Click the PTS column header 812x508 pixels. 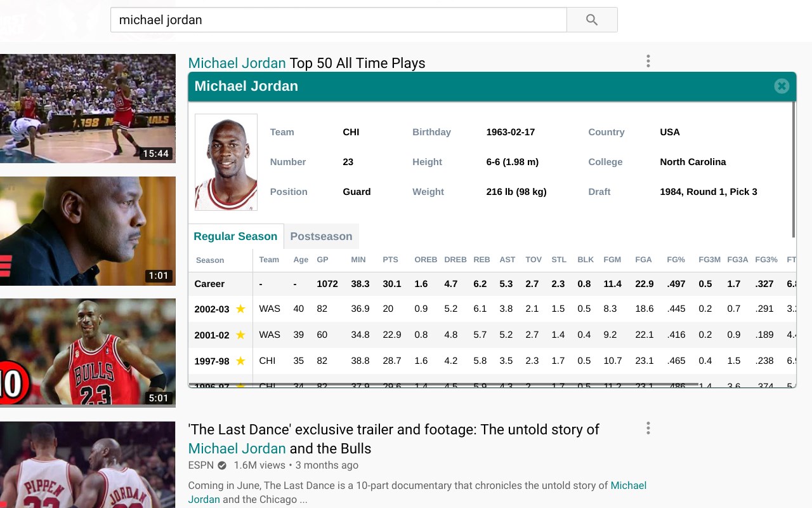tap(390, 260)
